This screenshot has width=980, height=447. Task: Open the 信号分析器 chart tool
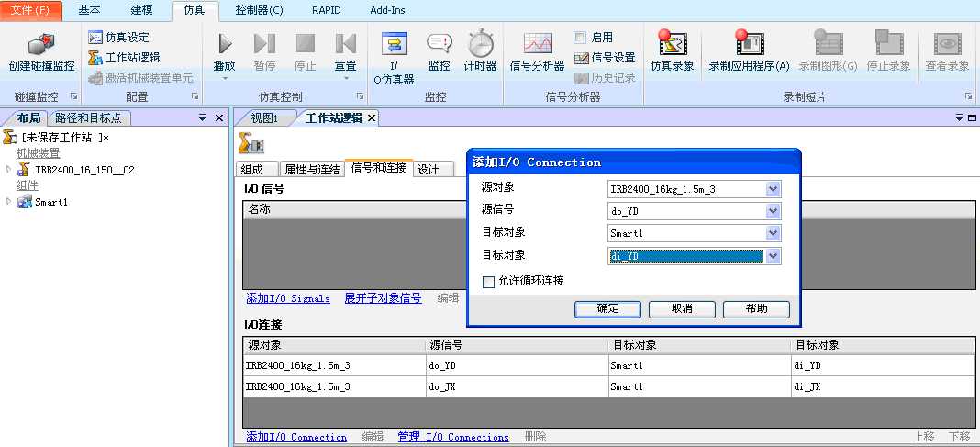point(538,44)
